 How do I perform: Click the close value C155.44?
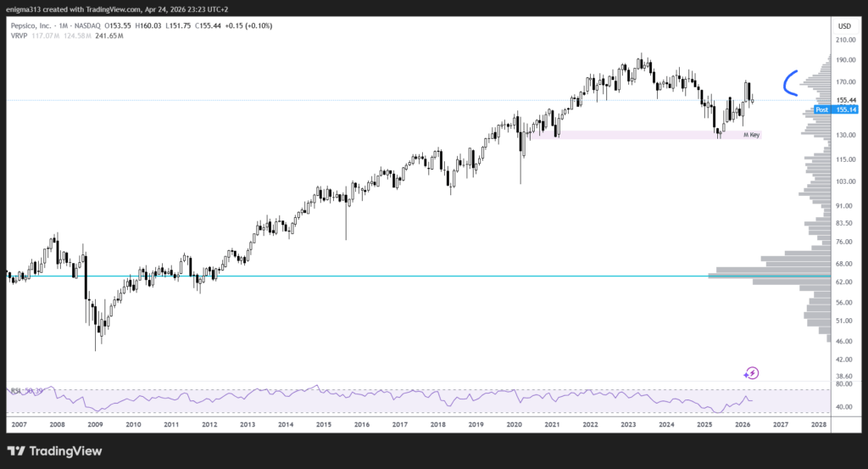209,25
